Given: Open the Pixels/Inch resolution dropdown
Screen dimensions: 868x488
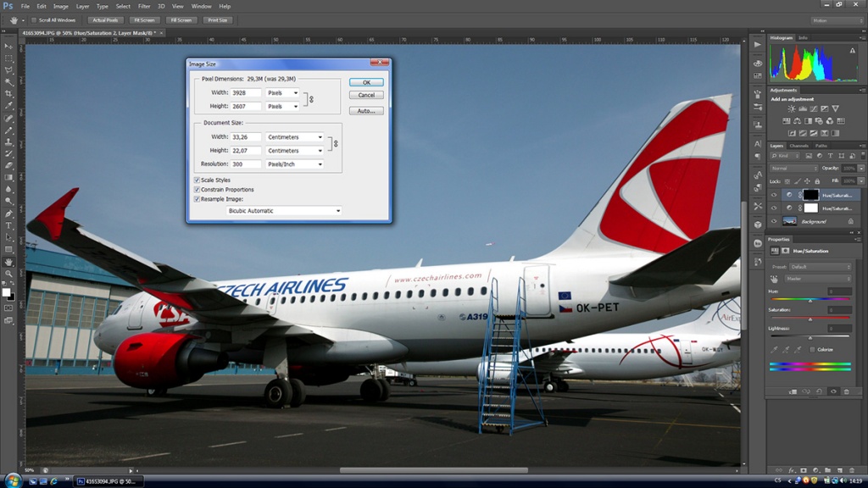Looking at the screenshot, I should click(x=294, y=164).
